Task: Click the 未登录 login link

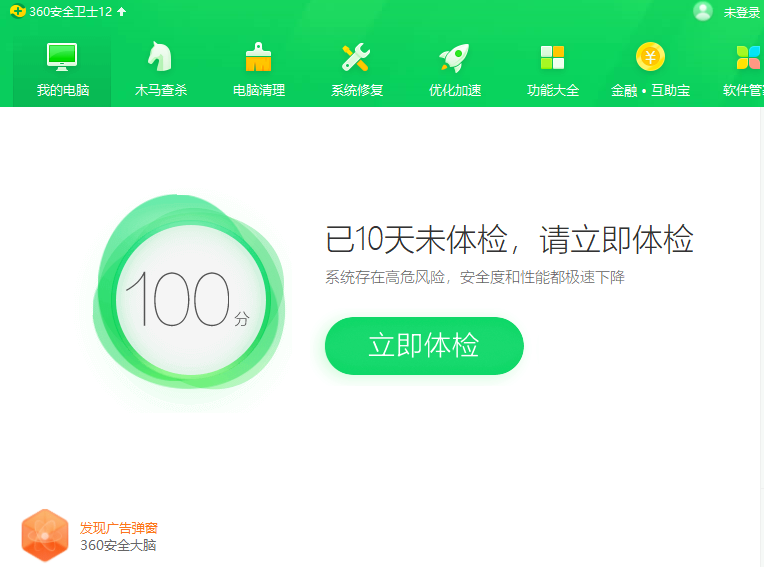Action: (x=741, y=13)
